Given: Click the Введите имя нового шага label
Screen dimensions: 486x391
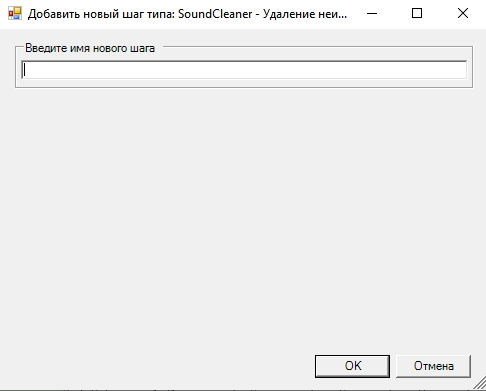Looking at the screenshot, I should click(x=90, y=48).
